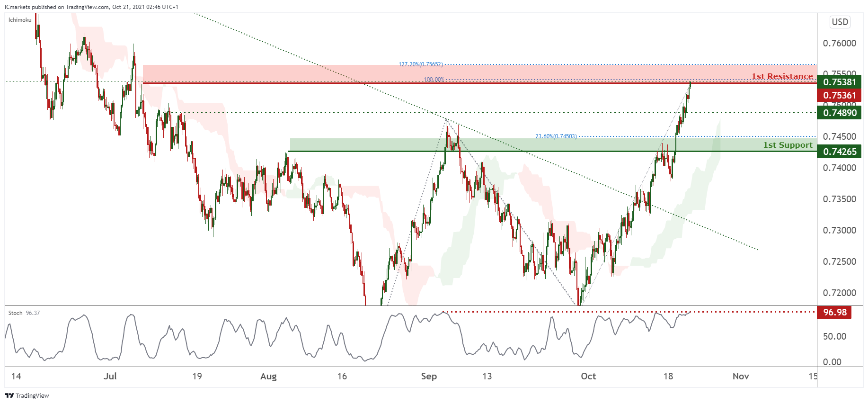Select the 1st Support label

(x=788, y=145)
